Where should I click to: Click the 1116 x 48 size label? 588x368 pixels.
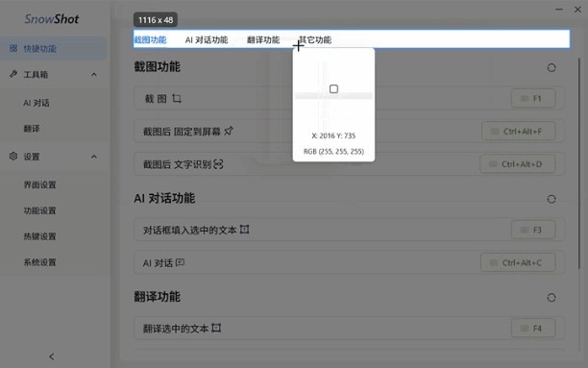pyautogui.click(x=156, y=20)
